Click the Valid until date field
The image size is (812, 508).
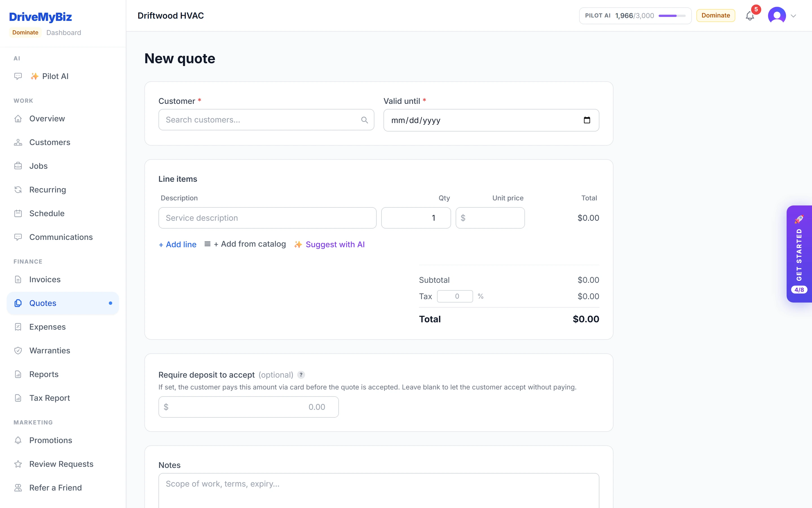pos(491,120)
